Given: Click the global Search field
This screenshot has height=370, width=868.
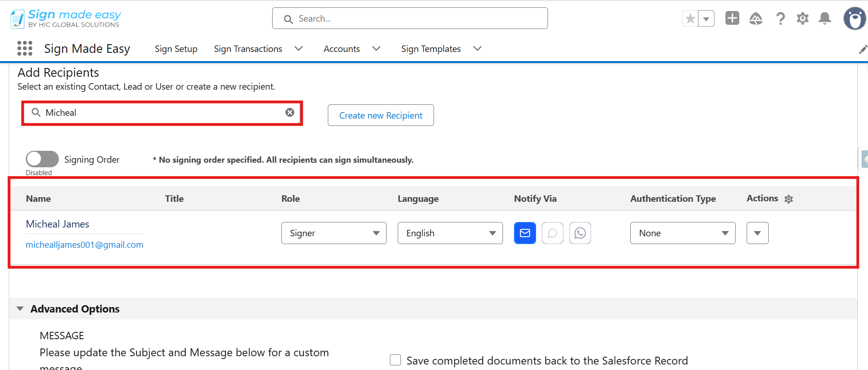Looking at the screenshot, I should 410,18.
